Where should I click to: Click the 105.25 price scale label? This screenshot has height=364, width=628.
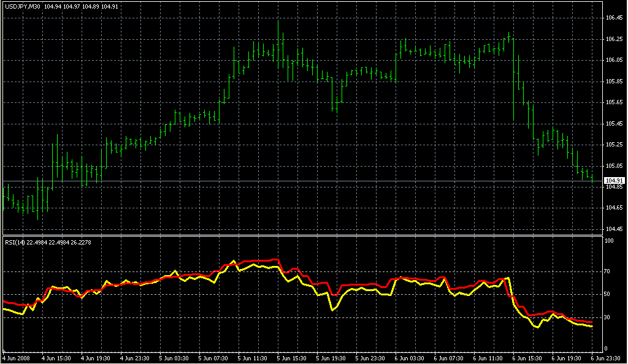[x=615, y=145]
